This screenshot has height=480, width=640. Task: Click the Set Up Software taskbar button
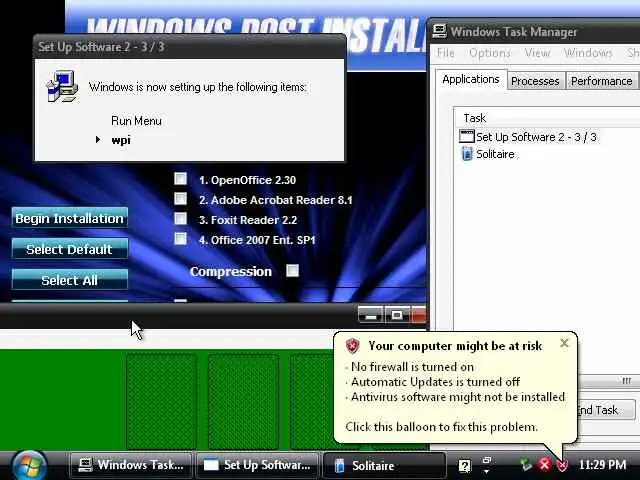click(x=258, y=465)
